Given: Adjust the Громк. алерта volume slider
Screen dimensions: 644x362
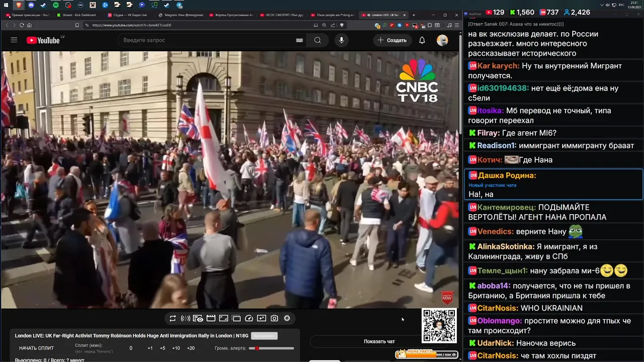Looking at the screenshot, I should 272,348.
